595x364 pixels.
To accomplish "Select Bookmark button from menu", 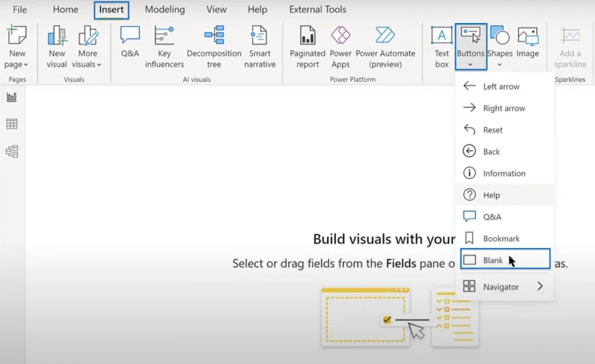I will [x=505, y=238].
